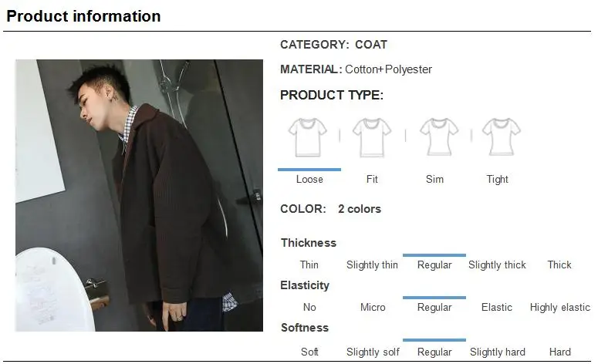598x364 pixels.
Task: Set thickness to Thin
Action: click(309, 265)
